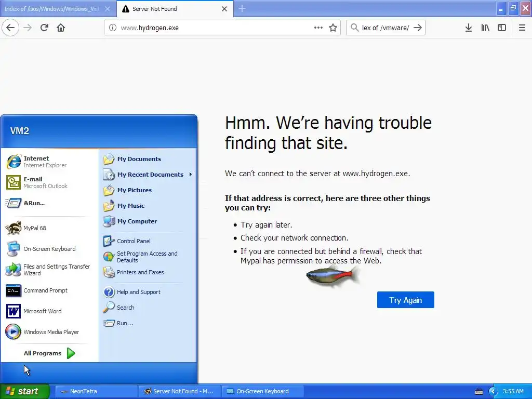The image size is (532, 399).
Task: Expand All Programs
Action: point(49,353)
